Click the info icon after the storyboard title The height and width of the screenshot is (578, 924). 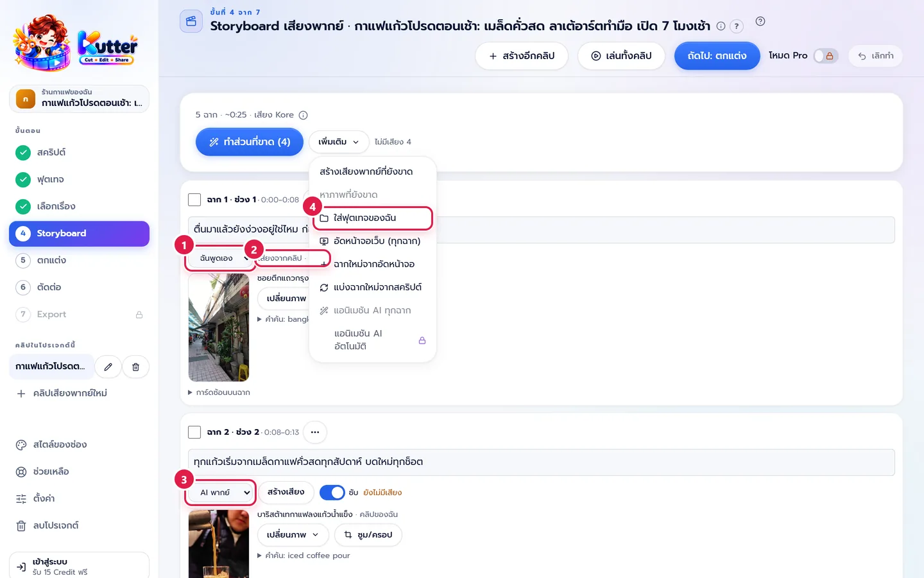pyautogui.click(x=721, y=26)
